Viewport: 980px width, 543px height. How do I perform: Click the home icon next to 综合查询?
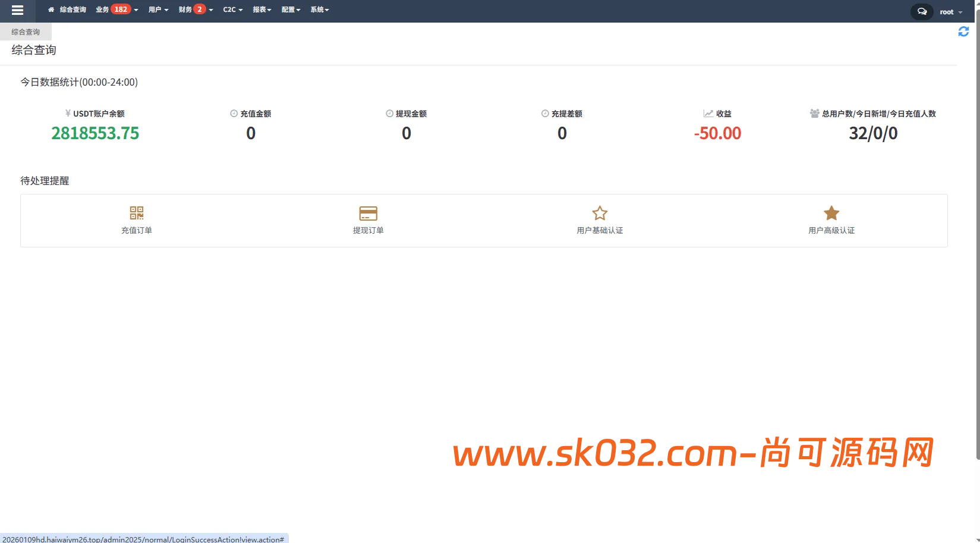click(x=50, y=10)
